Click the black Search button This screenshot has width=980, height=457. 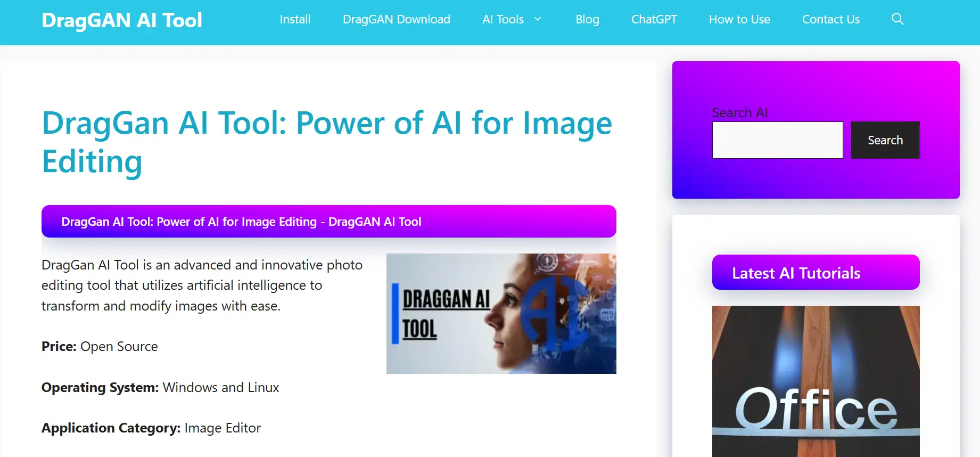click(x=885, y=140)
